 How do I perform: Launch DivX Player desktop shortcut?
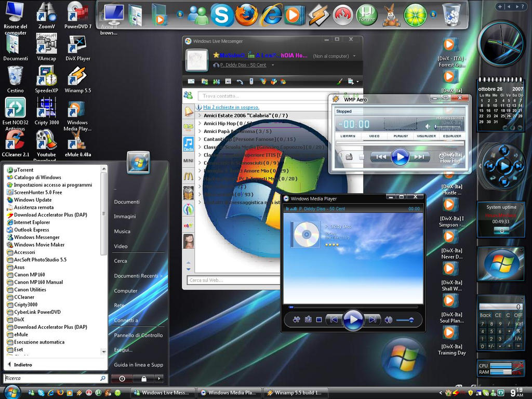[78, 47]
